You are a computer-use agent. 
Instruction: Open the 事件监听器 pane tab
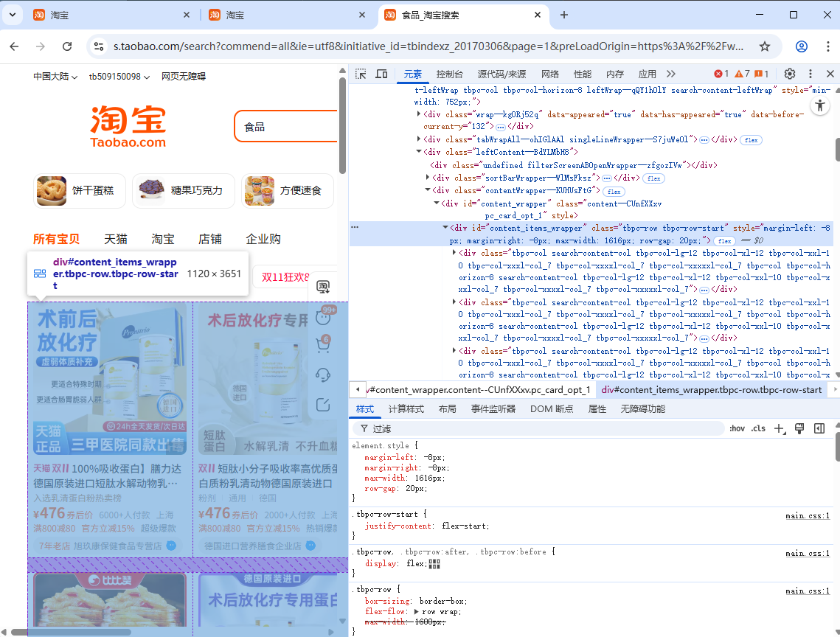click(493, 408)
